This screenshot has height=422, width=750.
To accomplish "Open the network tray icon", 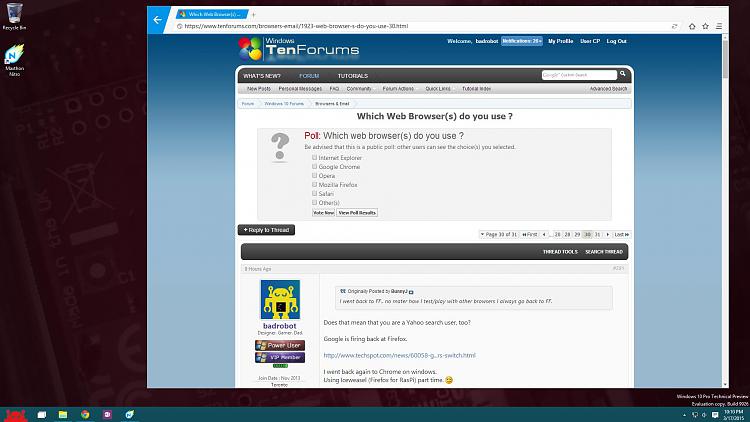I will [695, 415].
